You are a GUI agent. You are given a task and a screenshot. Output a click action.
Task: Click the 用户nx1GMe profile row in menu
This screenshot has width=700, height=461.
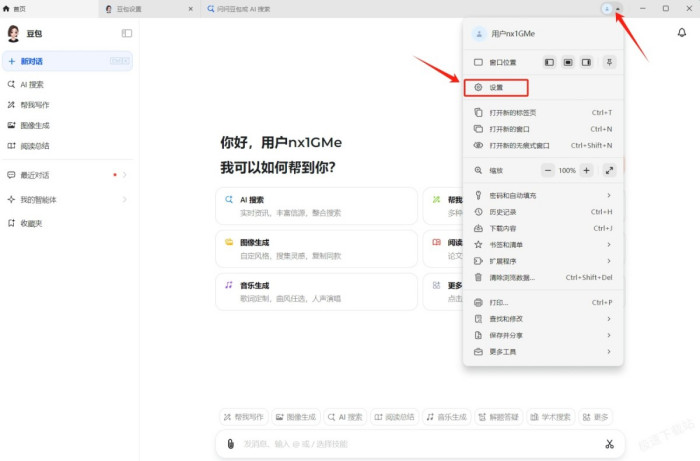pos(543,34)
